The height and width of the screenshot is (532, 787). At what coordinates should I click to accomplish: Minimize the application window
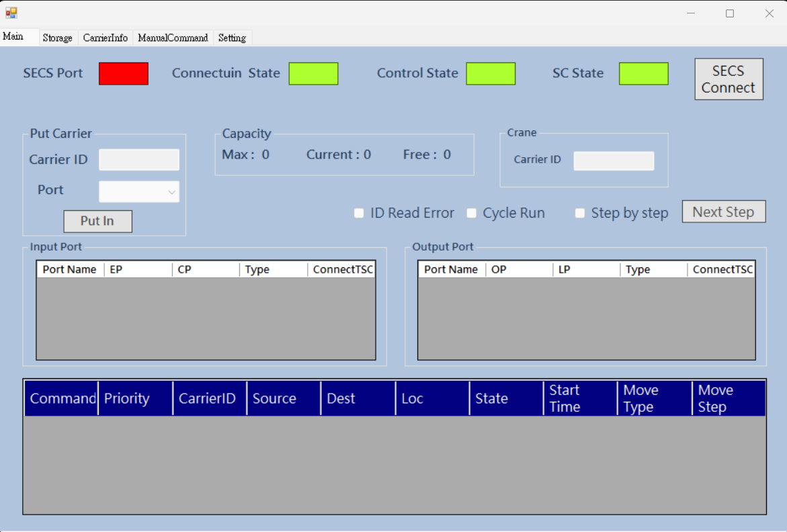[x=691, y=13]
